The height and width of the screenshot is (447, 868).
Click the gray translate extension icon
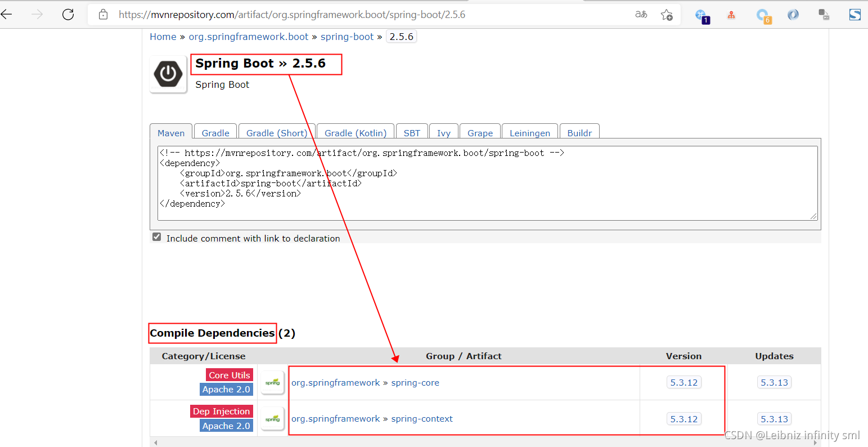click(x=824, y=15)
